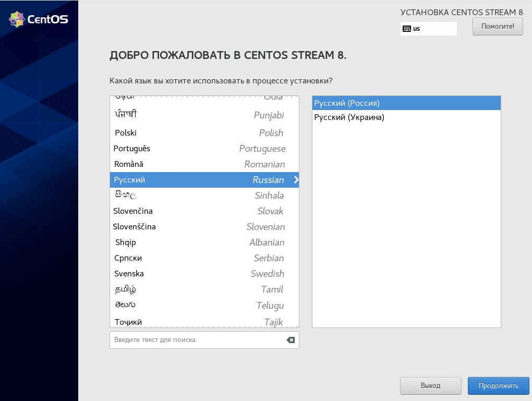The height and width of the screenshot is (401, 532).
Task: Choose Punjabi from the language list
Action: click(204, 115)
